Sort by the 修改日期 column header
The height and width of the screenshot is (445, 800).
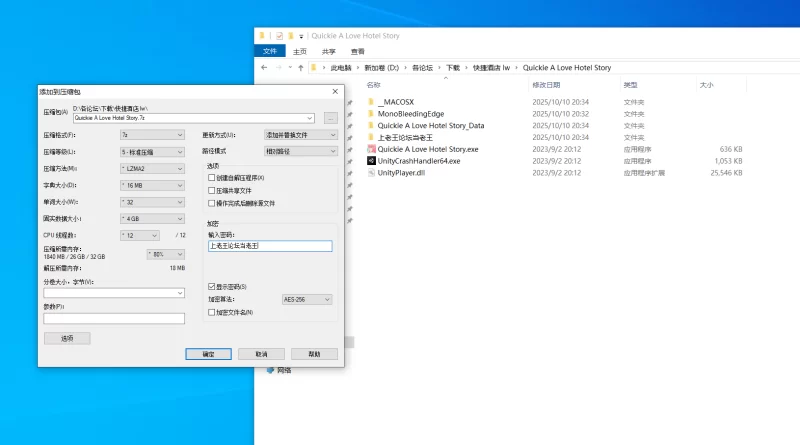[546, 85]
